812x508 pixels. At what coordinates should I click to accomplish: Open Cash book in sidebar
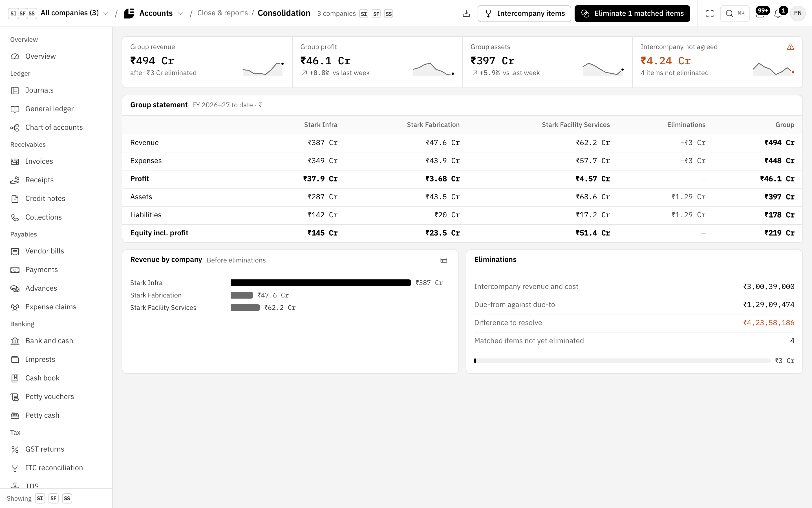coord(56,378)
